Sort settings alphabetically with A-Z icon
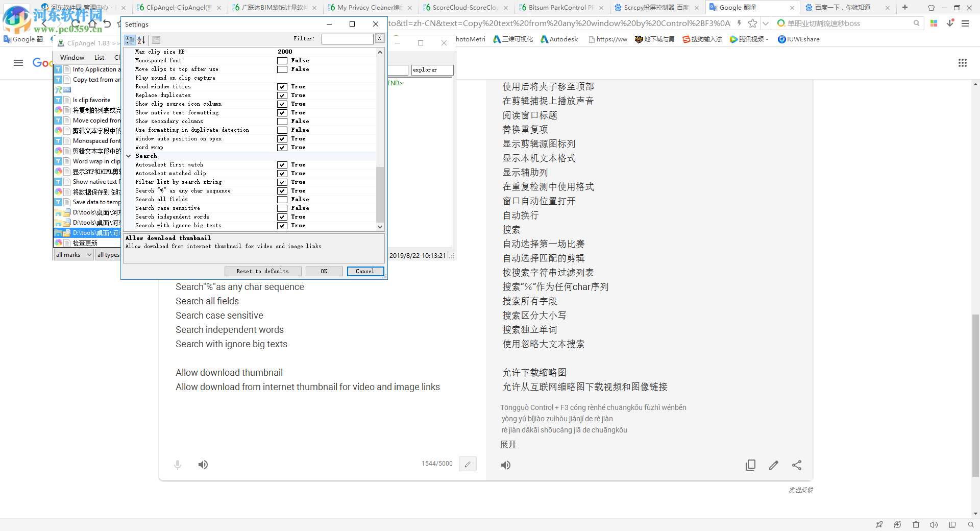 (141, 40)
